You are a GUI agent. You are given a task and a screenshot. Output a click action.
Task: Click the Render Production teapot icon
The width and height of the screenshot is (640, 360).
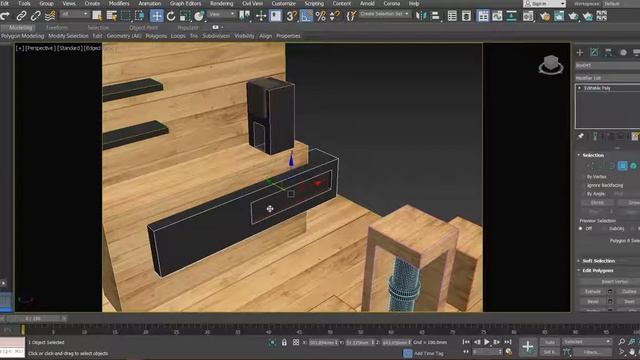[573, 16]
